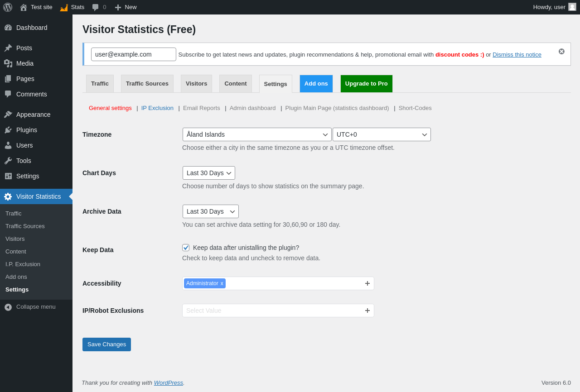The image size is (580, 392).
Task: Click the Appearance paintbrush icon
Action: pyautogui.click(x=8, y=115)
